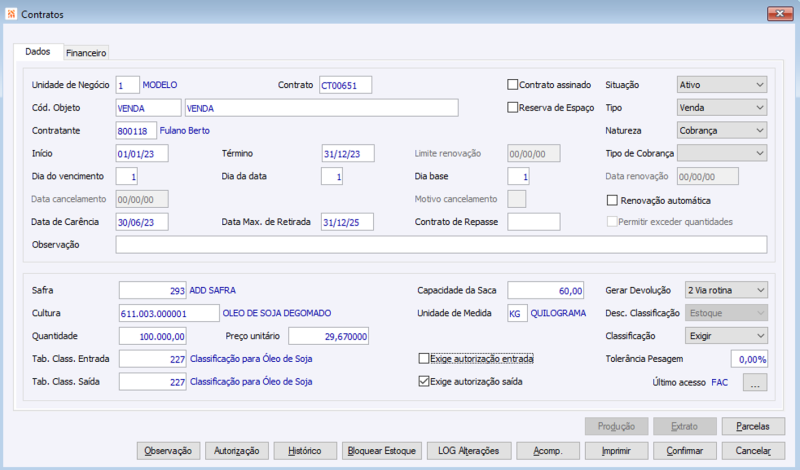The height and width of the screenshot is (470, 800).
Task: Switch to the Financeiro tab
Action: (86, 53)
